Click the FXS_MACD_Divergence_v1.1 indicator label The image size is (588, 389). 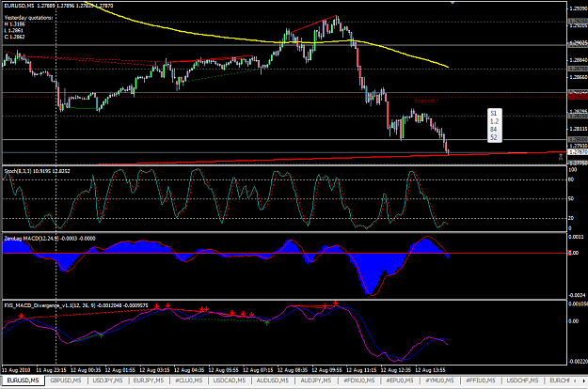point(76,305)
